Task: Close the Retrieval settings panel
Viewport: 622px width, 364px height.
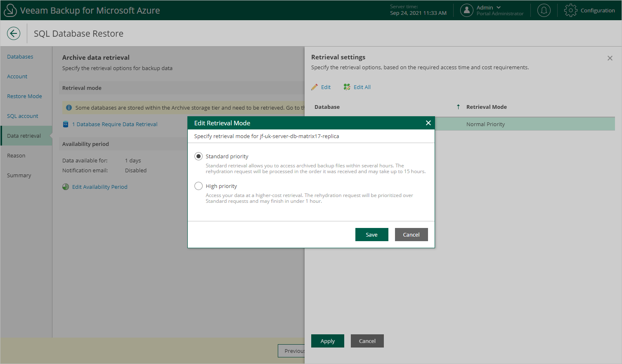Action: tap(610, 58)
